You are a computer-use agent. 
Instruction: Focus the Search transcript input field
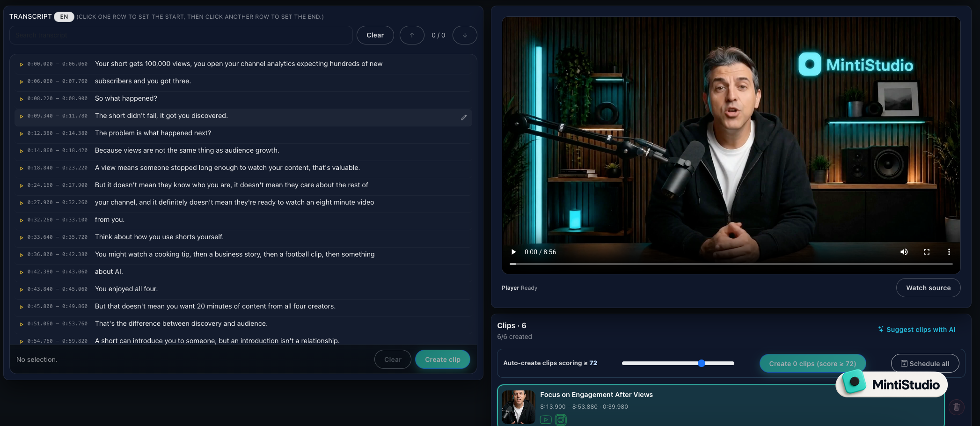click(x=181, y=35)
